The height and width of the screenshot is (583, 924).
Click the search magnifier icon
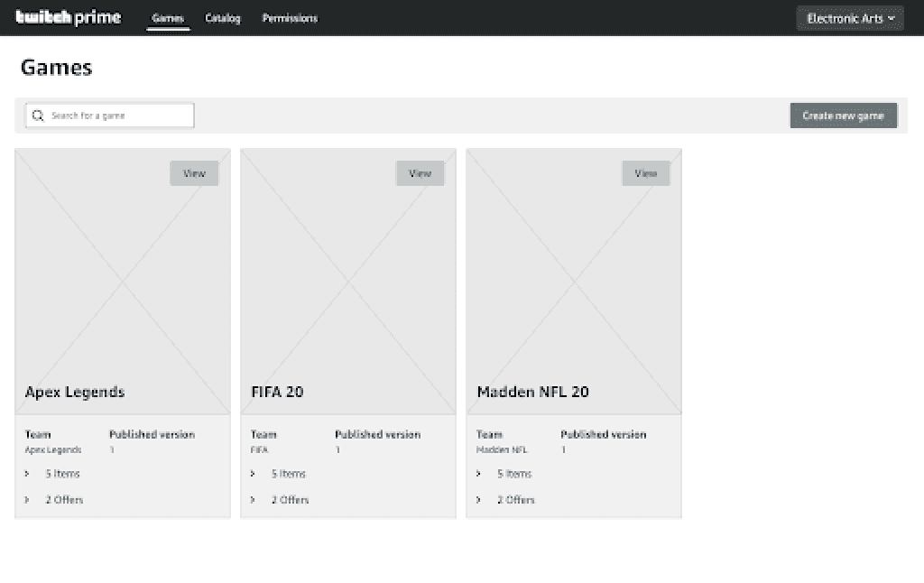pos(38,116)
